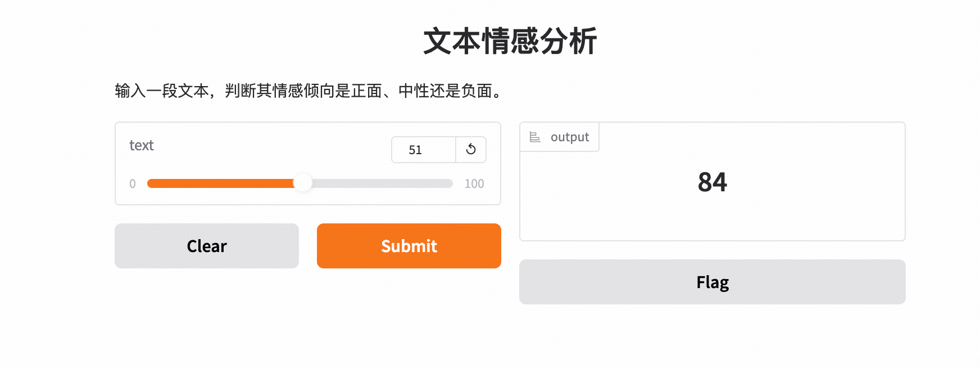The image size is (980, 368).
Task: Click the slider minimum label 0
Action: 133,183
